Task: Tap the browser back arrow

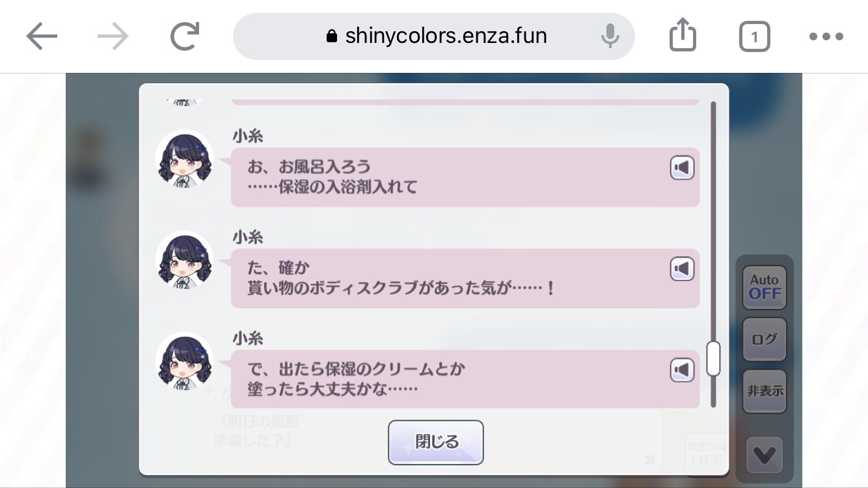Action: pos(42,37)
